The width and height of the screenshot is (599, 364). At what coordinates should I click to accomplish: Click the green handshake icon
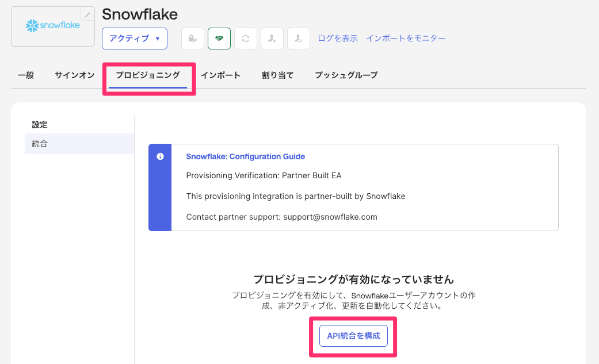[x=219, y=39]
